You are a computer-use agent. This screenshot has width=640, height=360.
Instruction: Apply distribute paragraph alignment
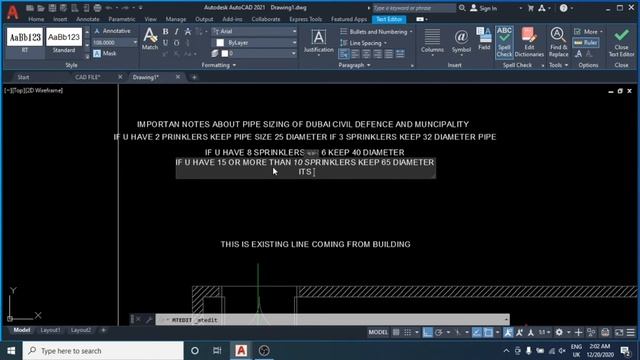tap(400, 54)
